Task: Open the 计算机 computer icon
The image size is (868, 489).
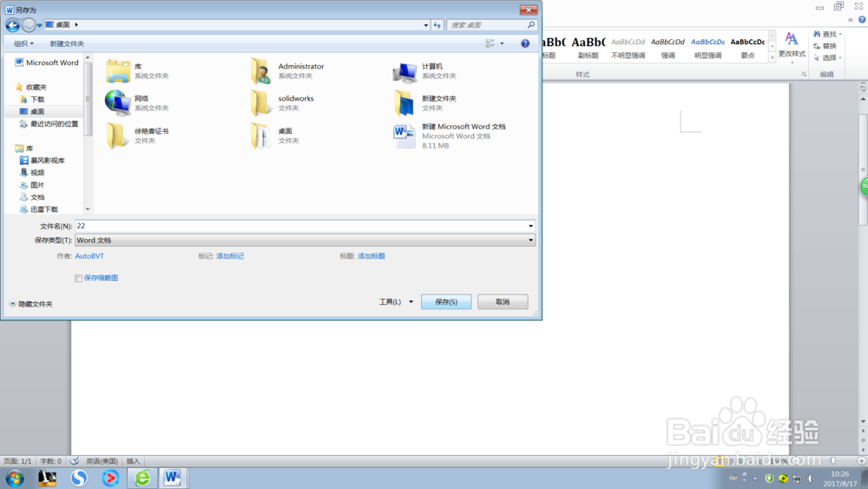Action: tap(404, 72)
